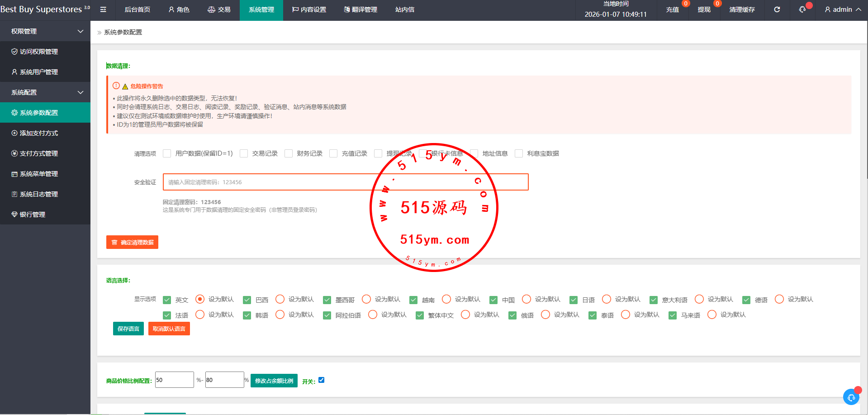Click the floating blue support chat icon

[851, 397]
